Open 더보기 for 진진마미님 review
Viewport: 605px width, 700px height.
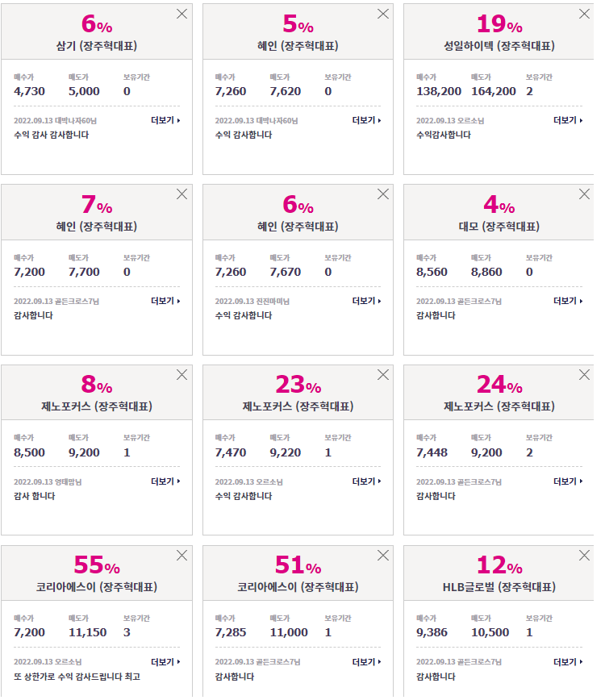(x=366, y=301)
